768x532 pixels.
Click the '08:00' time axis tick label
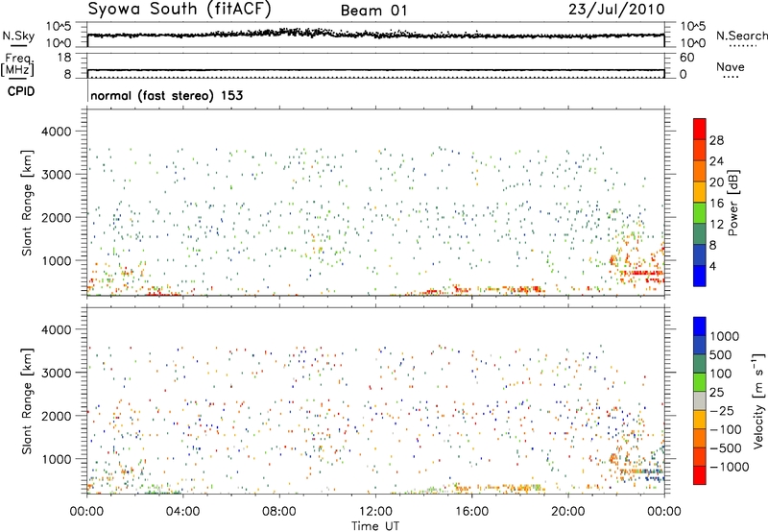(278, 512)
